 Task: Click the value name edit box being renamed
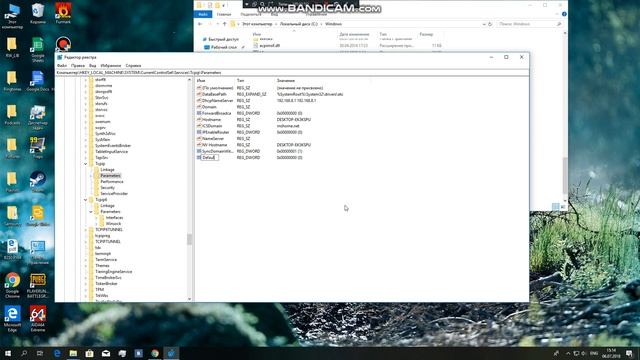(x=209, y=158)
